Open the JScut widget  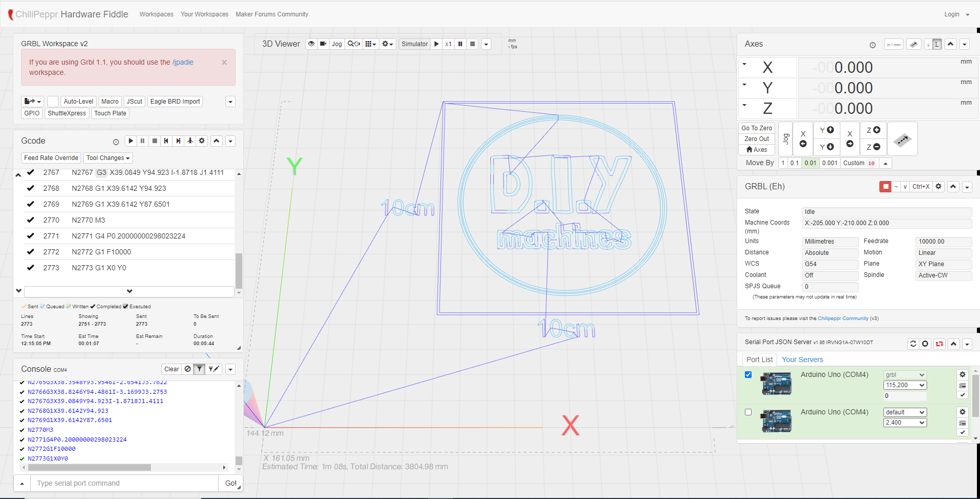[x=134, y=102]
